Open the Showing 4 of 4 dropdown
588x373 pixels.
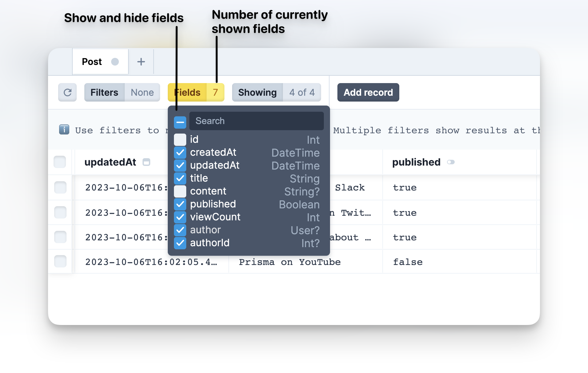tap(258, 92)
